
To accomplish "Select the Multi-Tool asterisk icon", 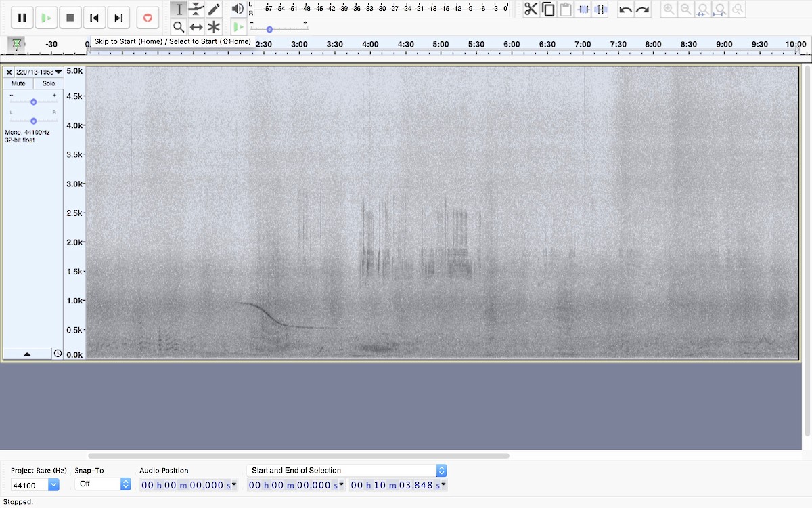I will click(x=214, y=27).
